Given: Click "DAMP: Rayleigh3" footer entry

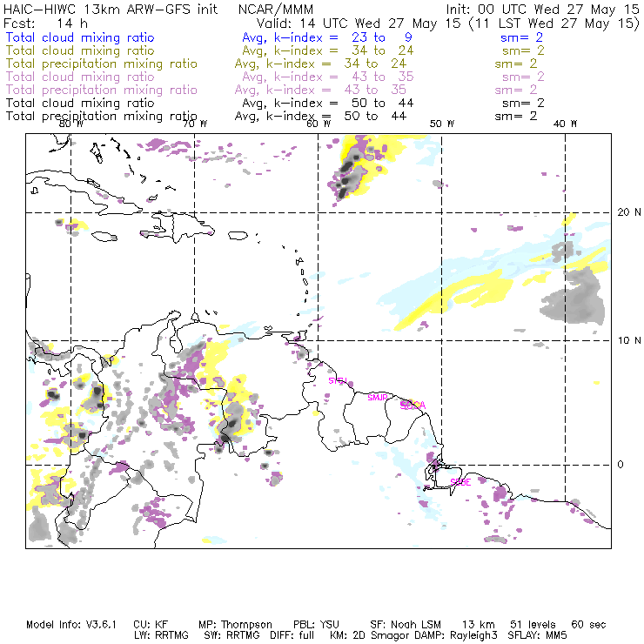Looking at the screenshot, I should point(455,636).
